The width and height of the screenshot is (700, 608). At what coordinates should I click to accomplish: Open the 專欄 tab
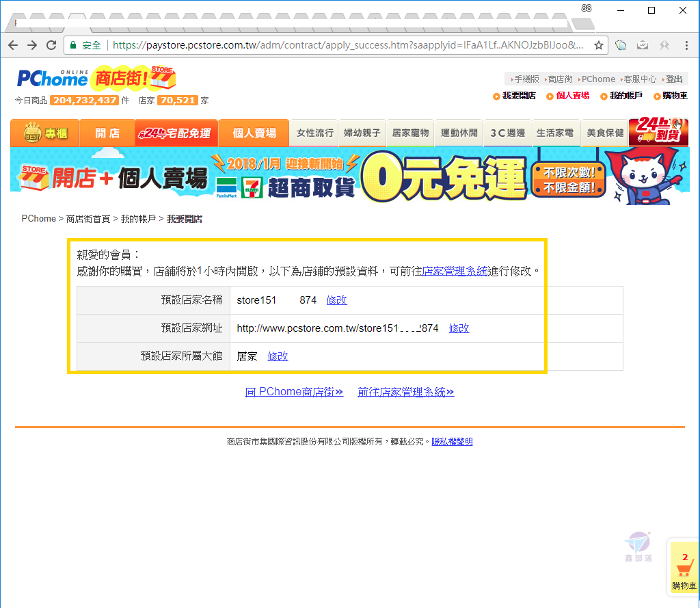(x=44, y=133)
